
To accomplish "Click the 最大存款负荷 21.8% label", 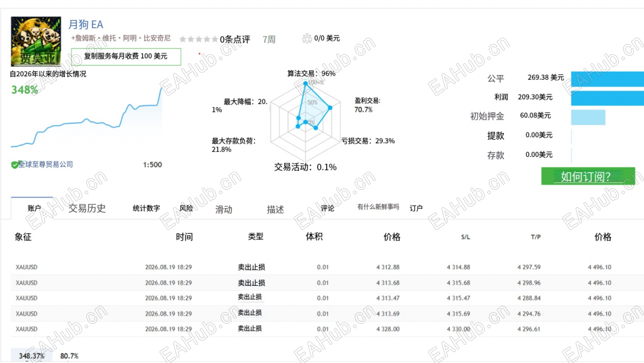I will (233, 145).
